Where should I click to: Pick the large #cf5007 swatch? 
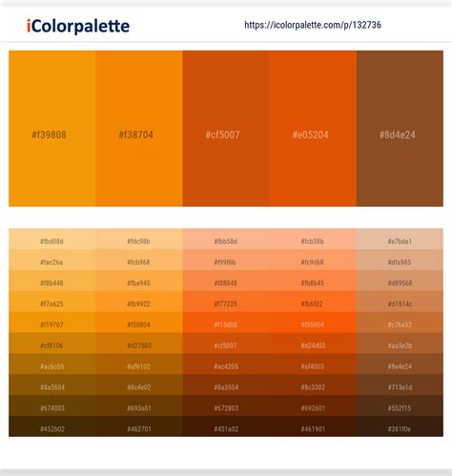click(226, 129)
